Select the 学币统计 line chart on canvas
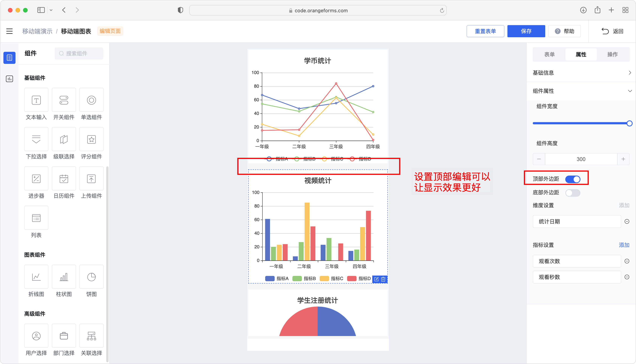 pos(318,106)
